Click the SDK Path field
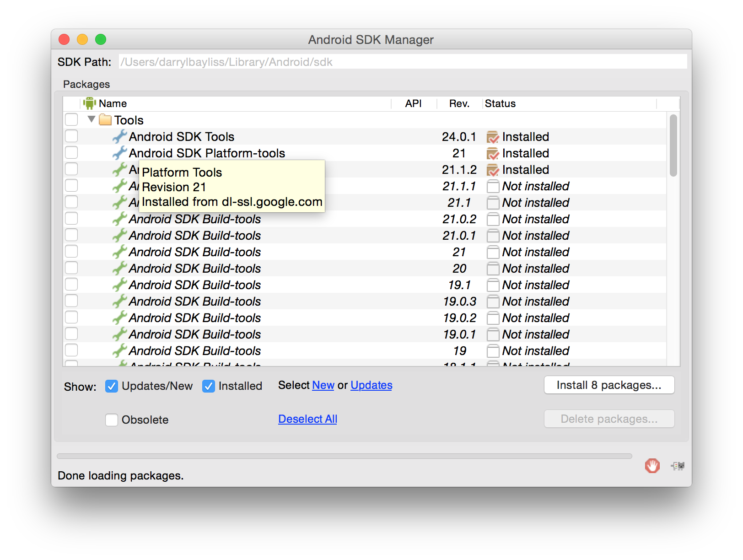The image size is (743, 560). [x=403, y=62]
